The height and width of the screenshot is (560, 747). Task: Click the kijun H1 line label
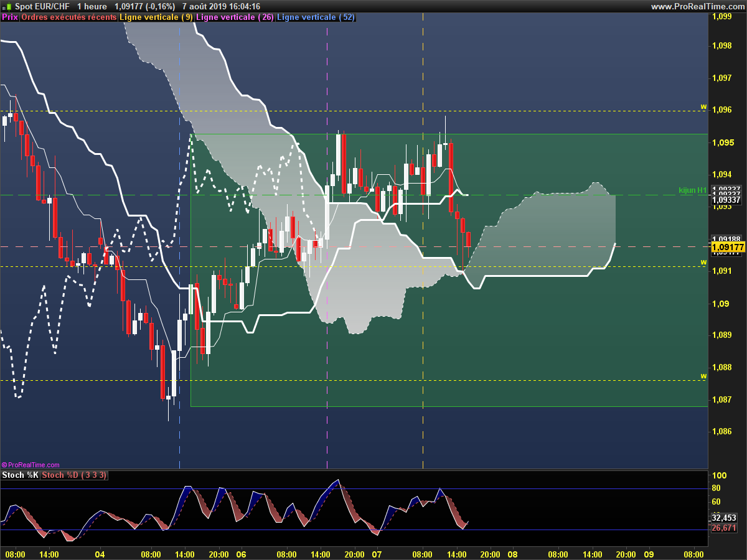692,189
